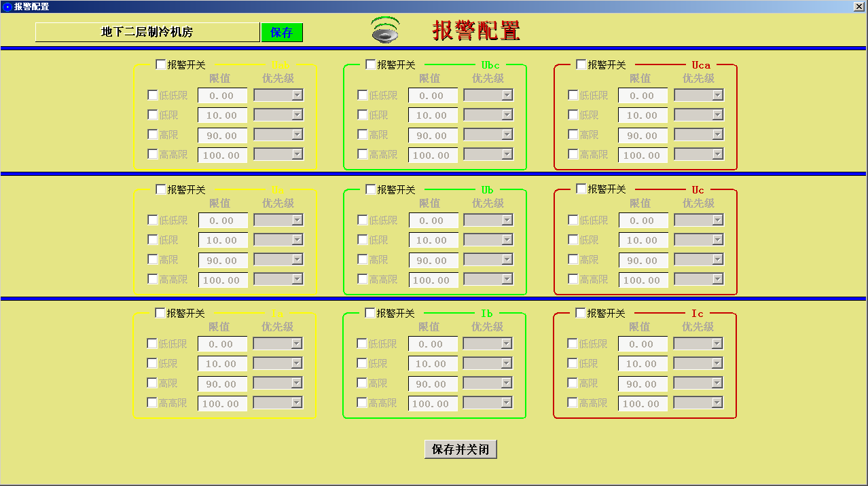Select 低限 limit value field in Ib group

tap(432, 364)
